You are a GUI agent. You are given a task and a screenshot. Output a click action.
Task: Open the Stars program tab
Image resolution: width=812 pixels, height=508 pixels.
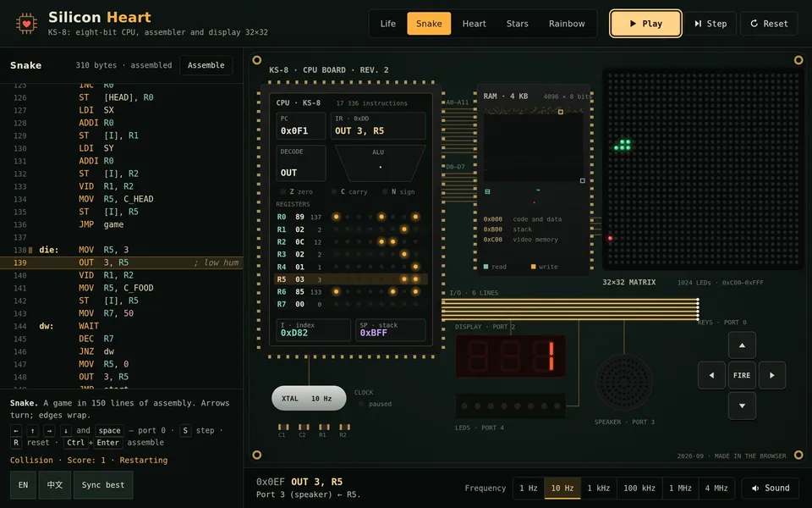518,24
